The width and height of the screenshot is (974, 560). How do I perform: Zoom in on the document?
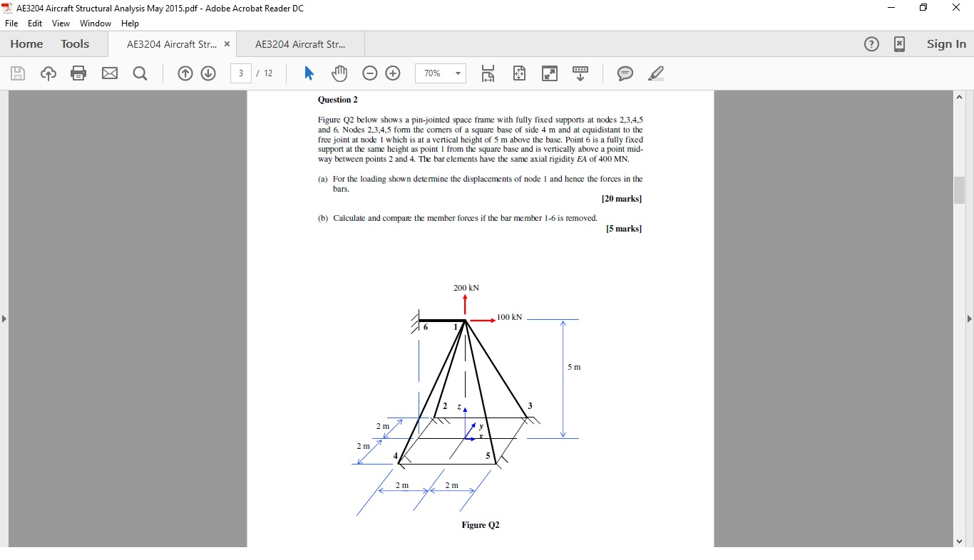point(393,73)
